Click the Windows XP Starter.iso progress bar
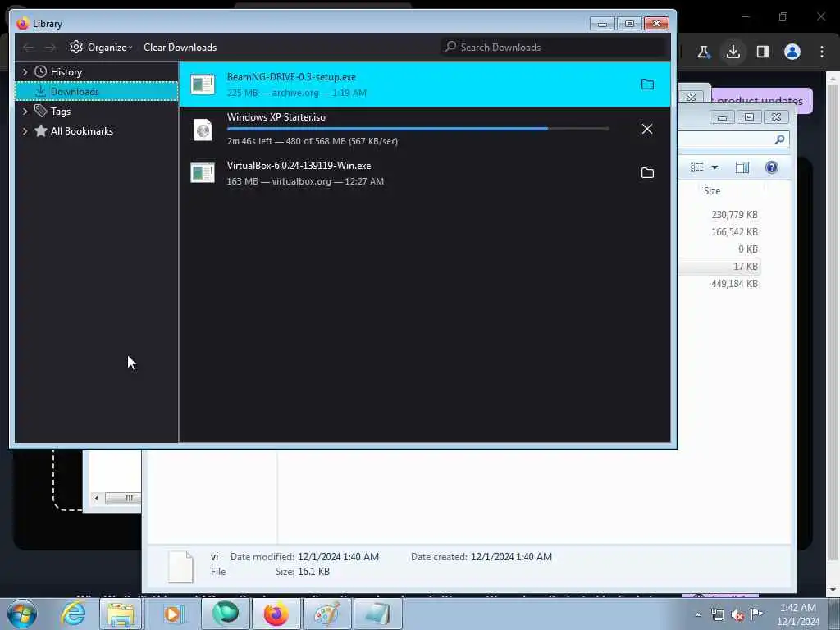 click(418, 129)
